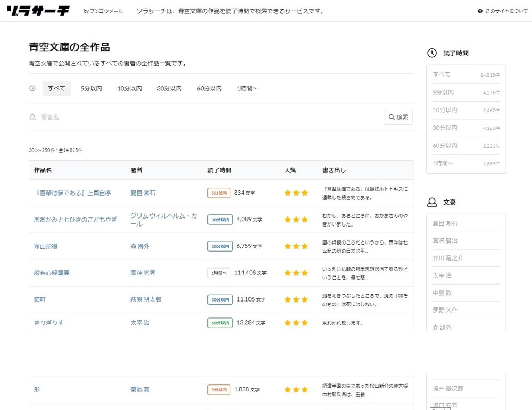This screenshot has height=410, width=532.
Task: Click the person icon in the author search field
Action: [x=32, y=117]
